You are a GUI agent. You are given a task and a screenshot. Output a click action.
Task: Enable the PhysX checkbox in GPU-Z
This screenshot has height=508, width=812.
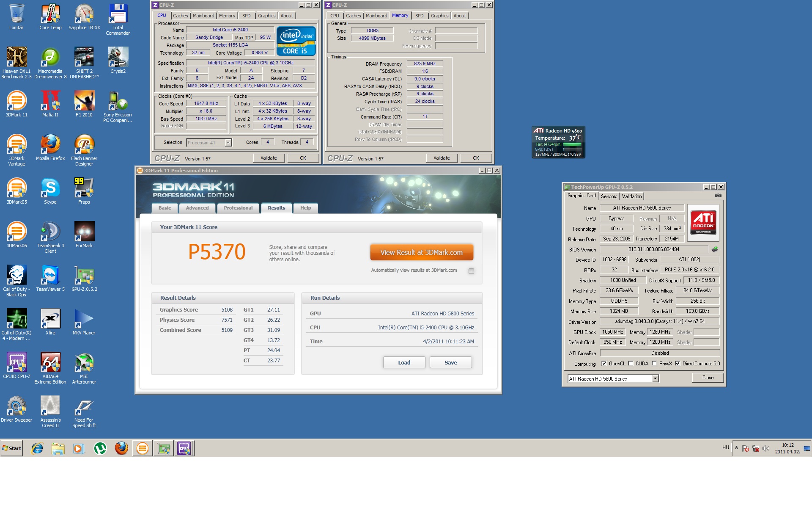pos(654,364)
